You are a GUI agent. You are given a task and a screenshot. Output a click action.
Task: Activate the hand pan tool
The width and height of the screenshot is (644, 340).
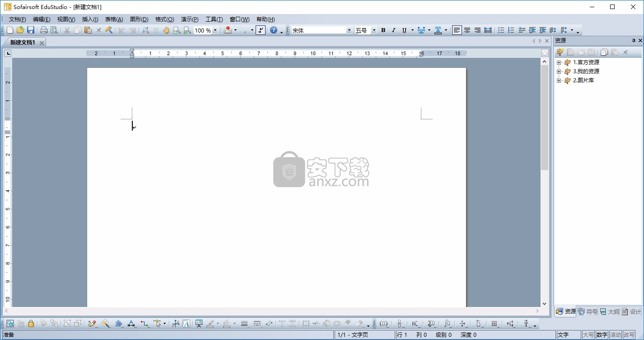click(x=166, y=30)
